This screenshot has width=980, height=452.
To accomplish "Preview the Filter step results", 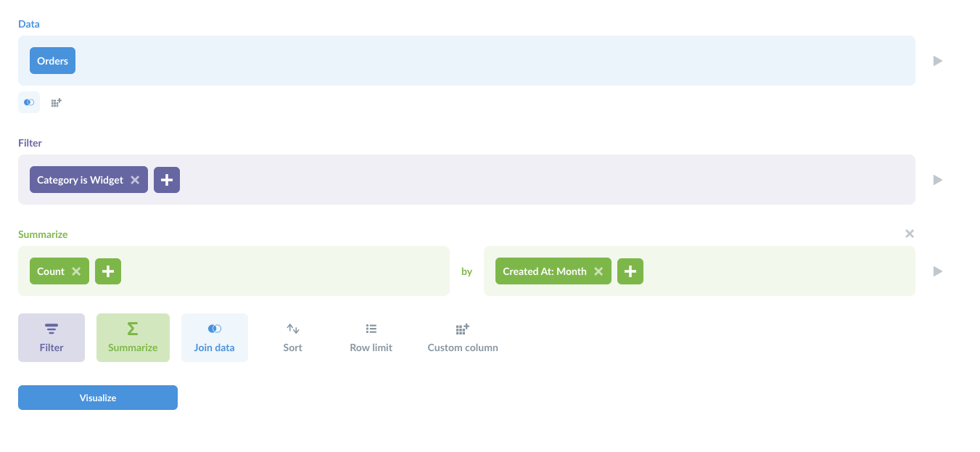I will (937, 179).
